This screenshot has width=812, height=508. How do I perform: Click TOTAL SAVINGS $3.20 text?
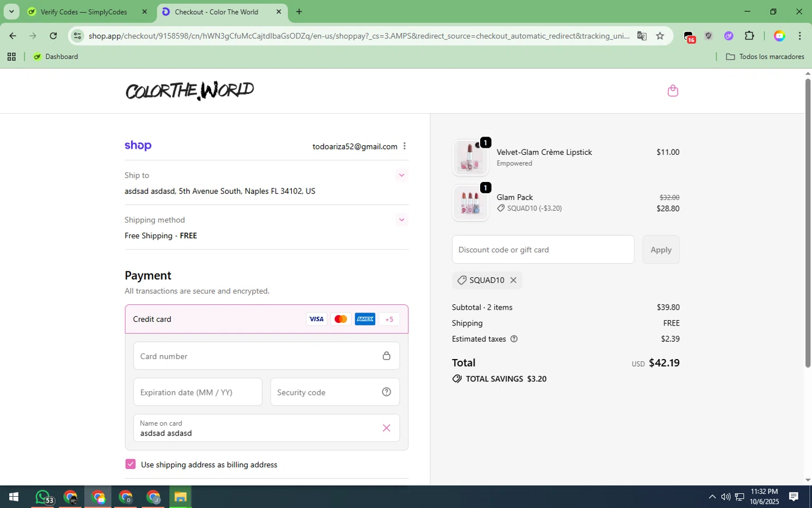pos(506,379)
